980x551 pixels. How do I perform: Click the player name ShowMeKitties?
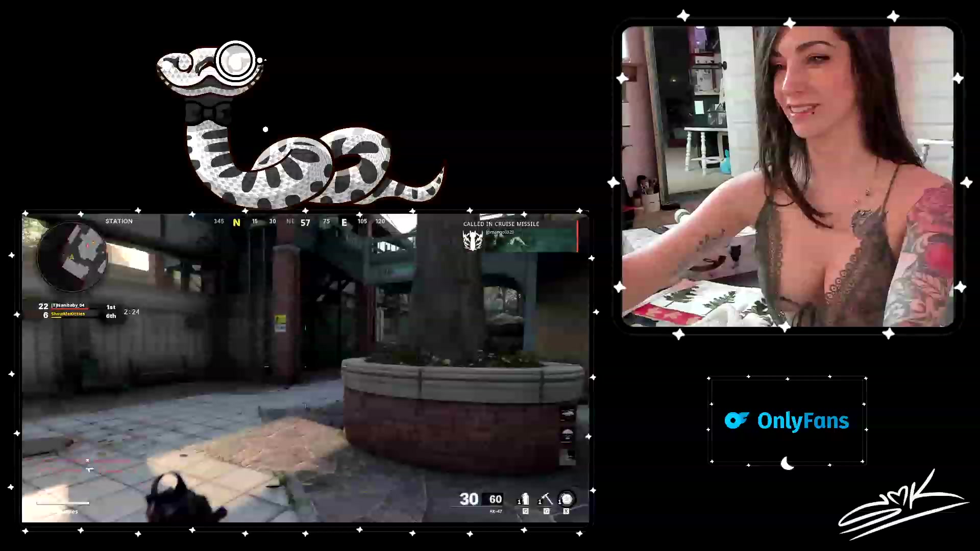point(68,314)
